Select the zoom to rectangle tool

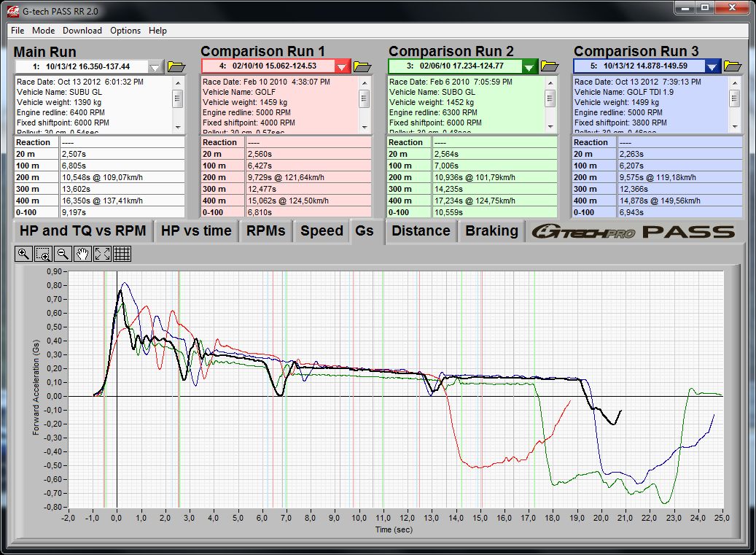coord(44,254)
